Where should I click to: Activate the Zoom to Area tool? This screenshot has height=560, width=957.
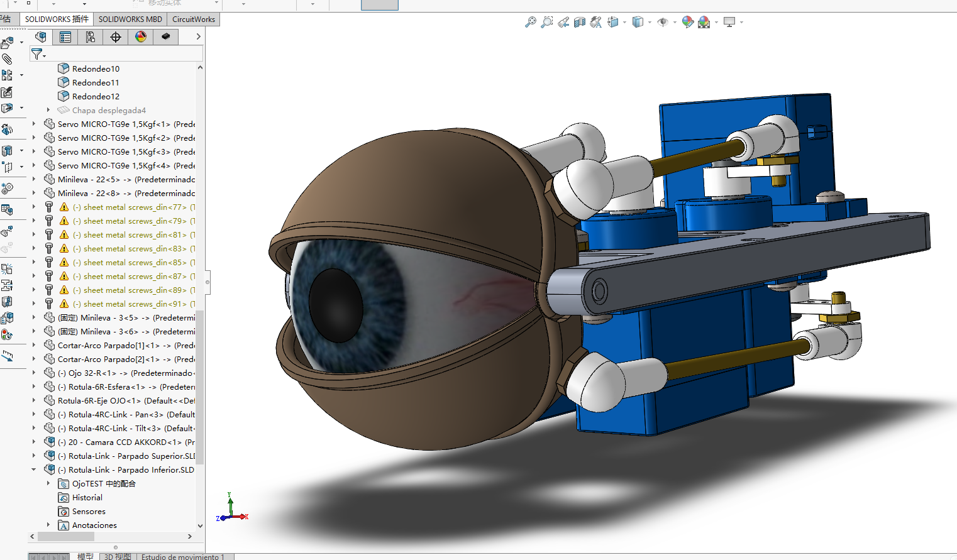click(x=547, y=22)
